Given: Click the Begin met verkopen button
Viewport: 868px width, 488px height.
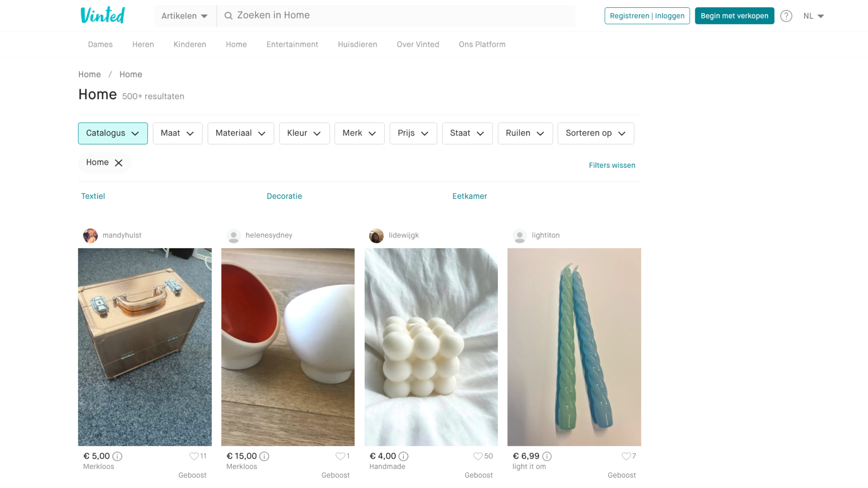Looking at the screenshot, I should click(734, 16).
